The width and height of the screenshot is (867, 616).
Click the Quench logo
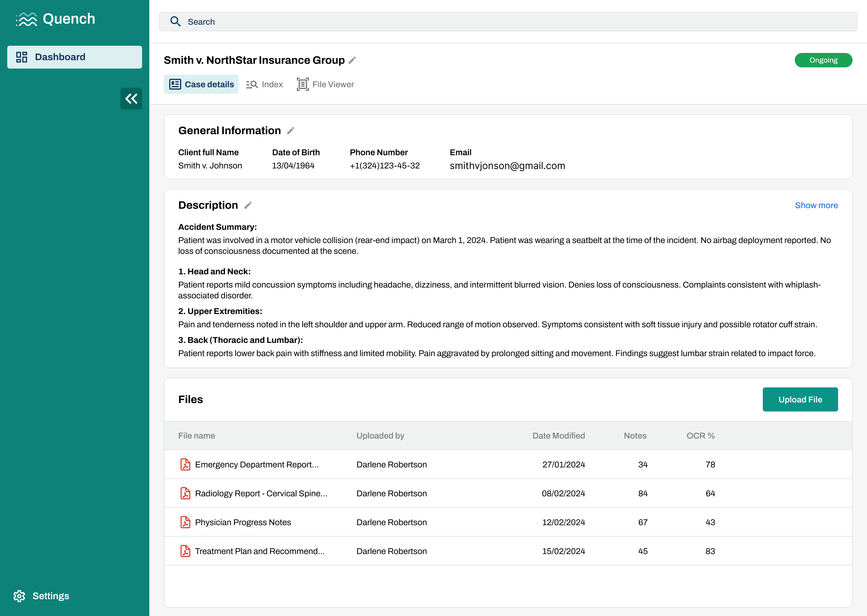[x=55, y=19]
